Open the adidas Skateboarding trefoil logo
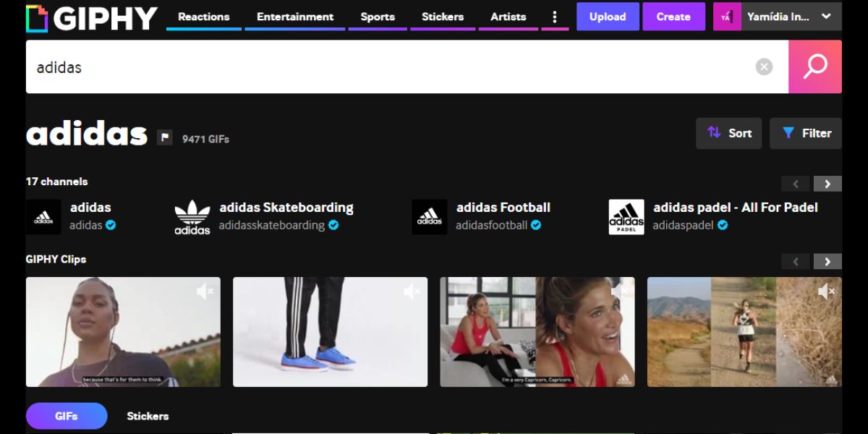 pyautogui.click(x=192, y=217)
